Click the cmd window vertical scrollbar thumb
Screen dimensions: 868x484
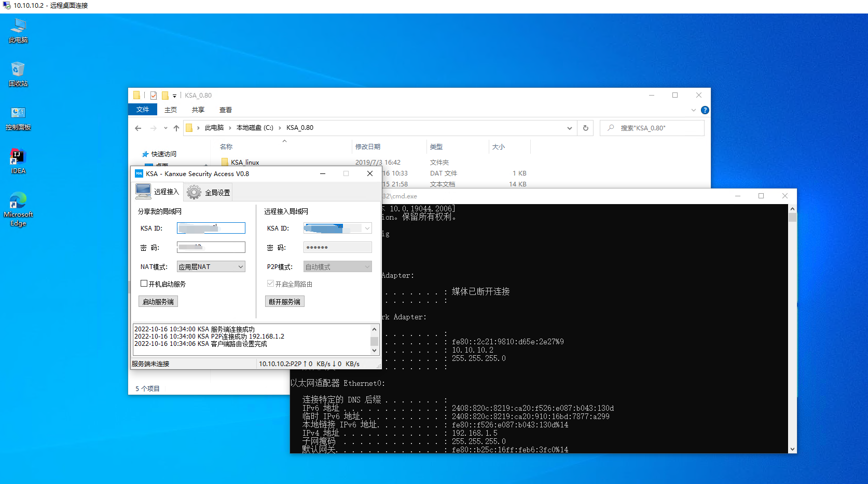pyautogui.click(x=792, y=218)
